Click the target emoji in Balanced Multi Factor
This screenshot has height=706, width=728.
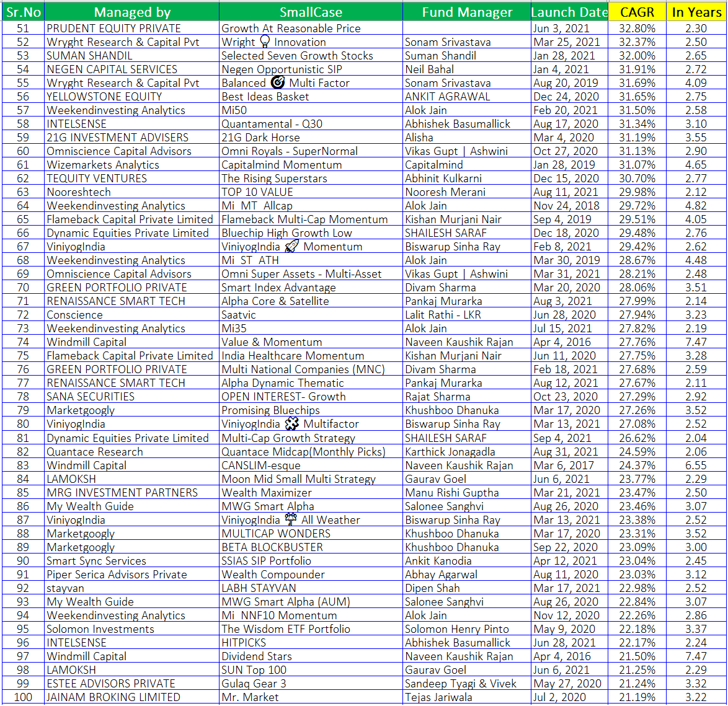click(x=278, y=82)
